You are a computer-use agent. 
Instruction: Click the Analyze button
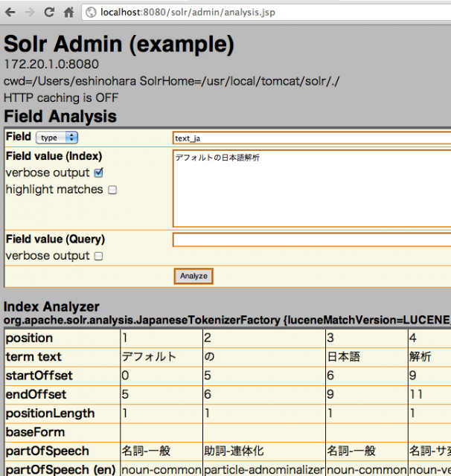tap(193, 276)
